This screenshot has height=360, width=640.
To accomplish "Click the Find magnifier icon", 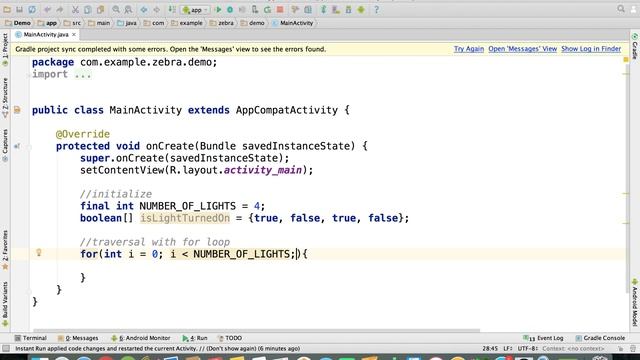I will point(116,9).
